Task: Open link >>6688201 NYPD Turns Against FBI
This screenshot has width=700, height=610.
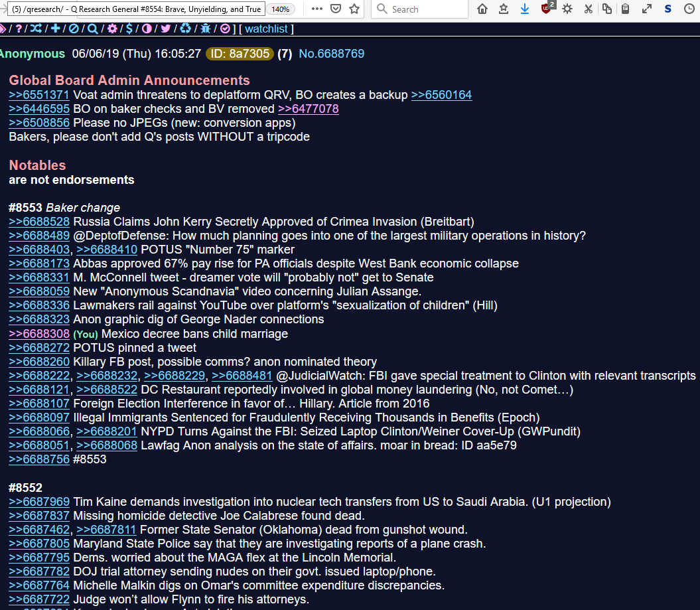Action: [x=107, y=432]
